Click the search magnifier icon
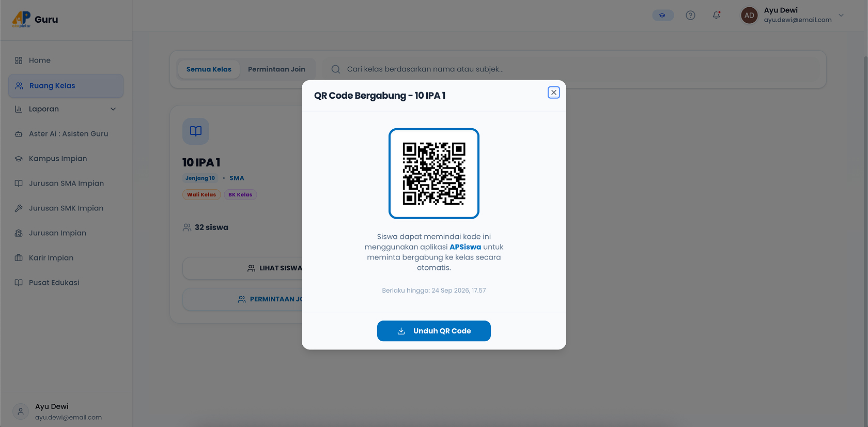This screenshot has width=868, height=427. pyautogui.click(x=336, y=69)
